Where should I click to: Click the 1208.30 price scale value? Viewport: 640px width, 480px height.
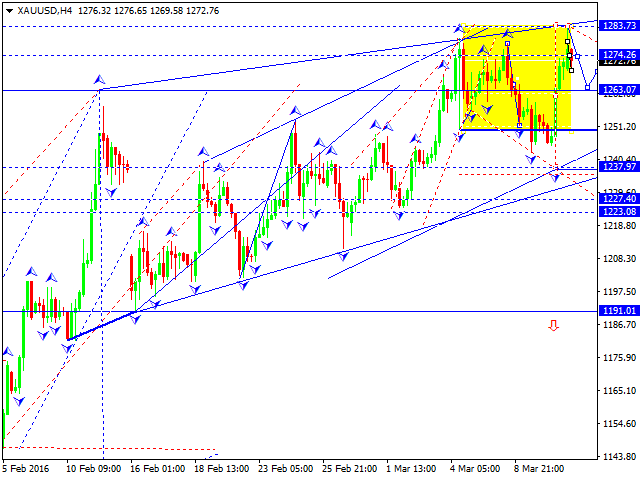pyautogui.click(x=619, y=258)
